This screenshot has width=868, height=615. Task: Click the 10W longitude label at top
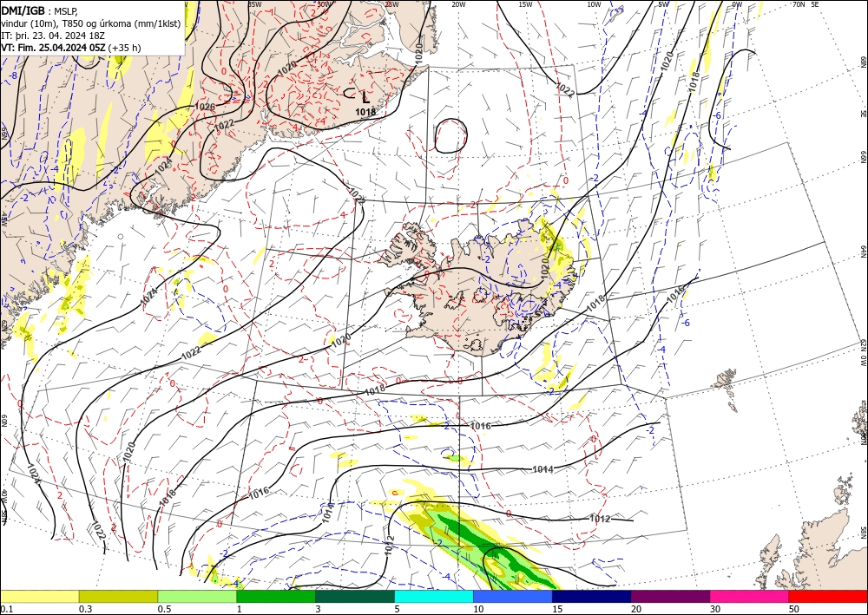[594, 4]
